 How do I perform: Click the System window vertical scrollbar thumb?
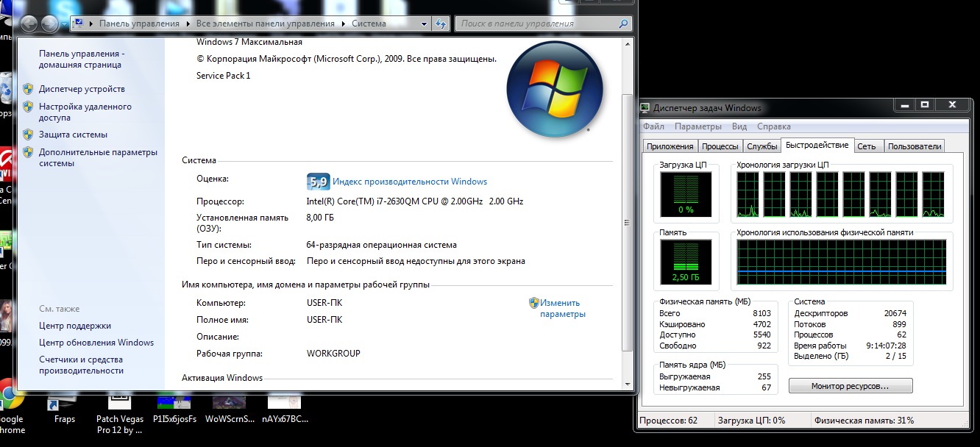[x=628, y=224]
